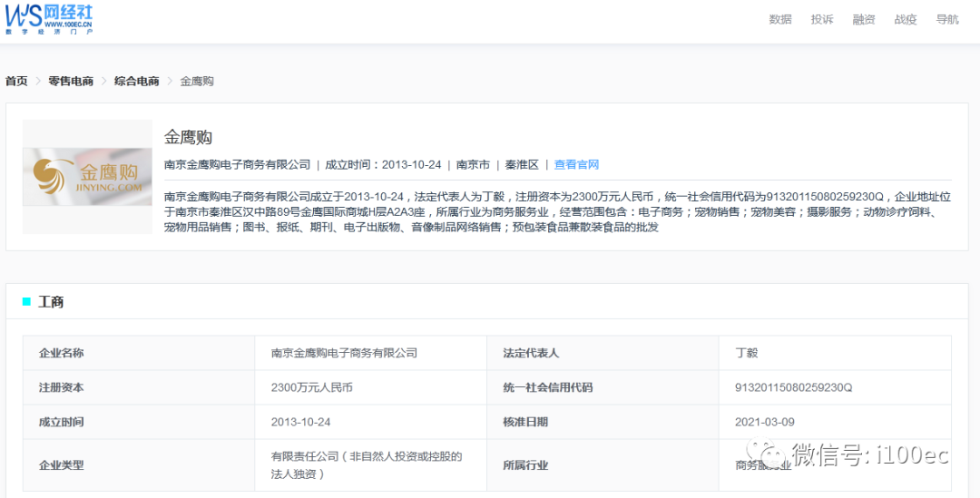Screen dimensions: 980x498
Task: Open the 数据 navigation menu
Action: (780, 19)
